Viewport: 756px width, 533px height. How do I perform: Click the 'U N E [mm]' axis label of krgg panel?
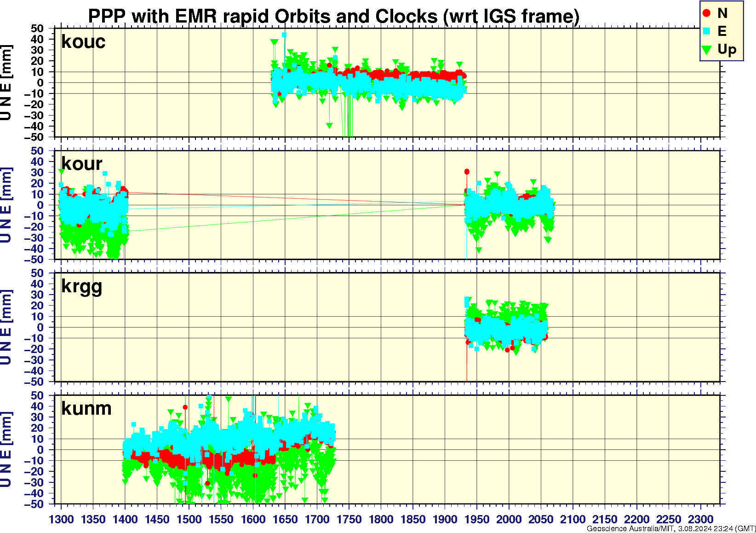coord(6,328)
